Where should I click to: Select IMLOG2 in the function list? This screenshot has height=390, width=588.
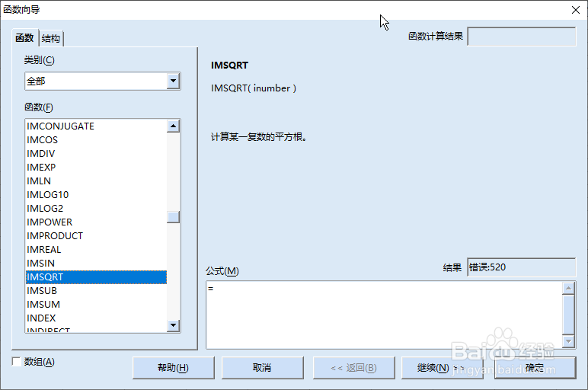pos(96,208)
